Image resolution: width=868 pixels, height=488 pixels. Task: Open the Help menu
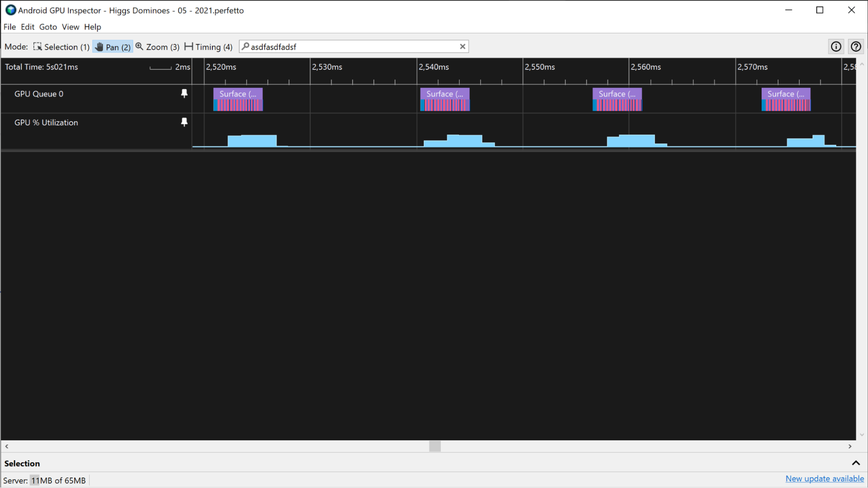[x=93, y=26]
